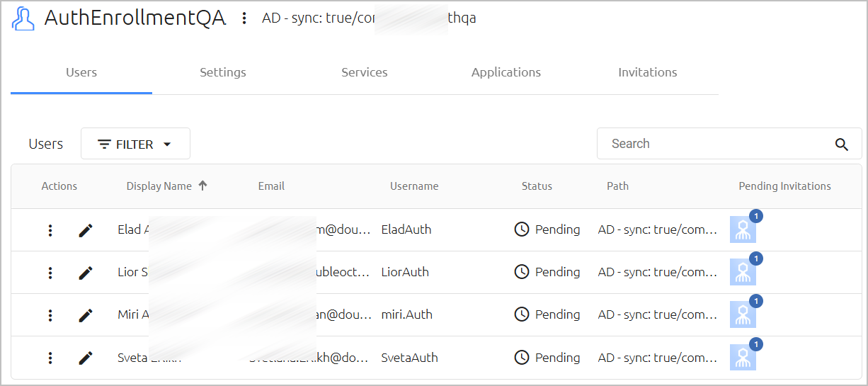Edit the SvetaAuth user entry

pos(86,358)
